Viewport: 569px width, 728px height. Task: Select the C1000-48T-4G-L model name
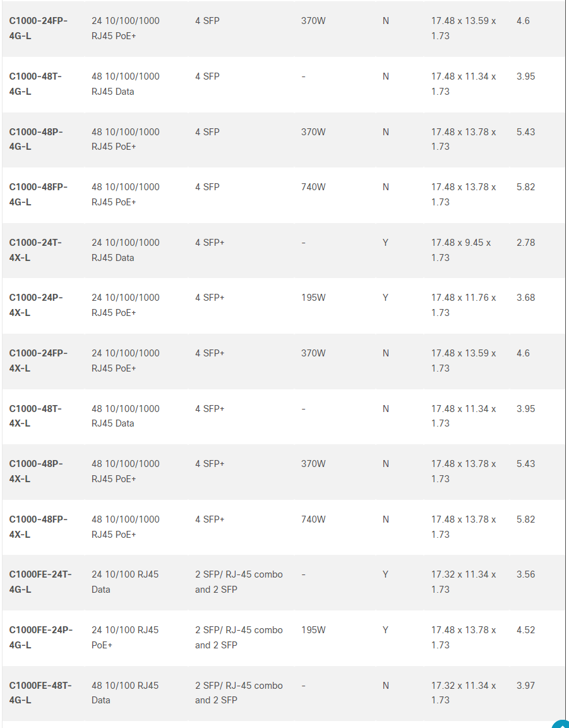35,83
